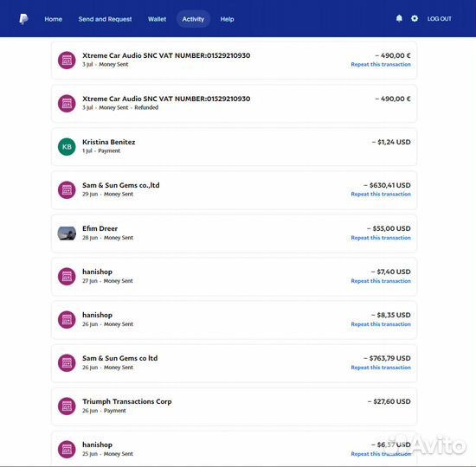Go to the Home tab
This screenshot has height=467, width=476.
pos(54,19)
